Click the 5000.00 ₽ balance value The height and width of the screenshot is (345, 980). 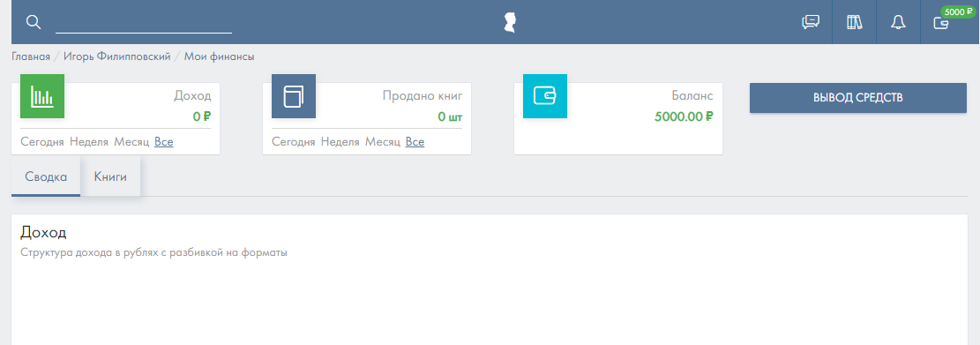684,116
